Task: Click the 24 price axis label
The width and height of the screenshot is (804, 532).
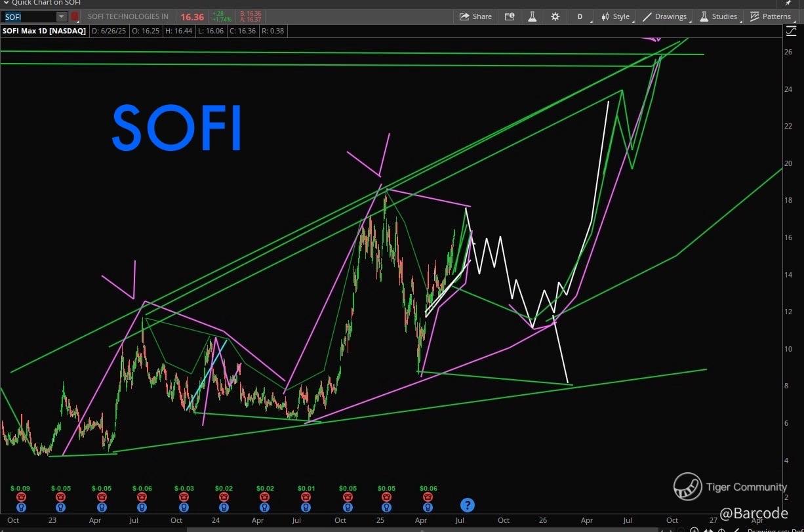Action: coord(790,89)
